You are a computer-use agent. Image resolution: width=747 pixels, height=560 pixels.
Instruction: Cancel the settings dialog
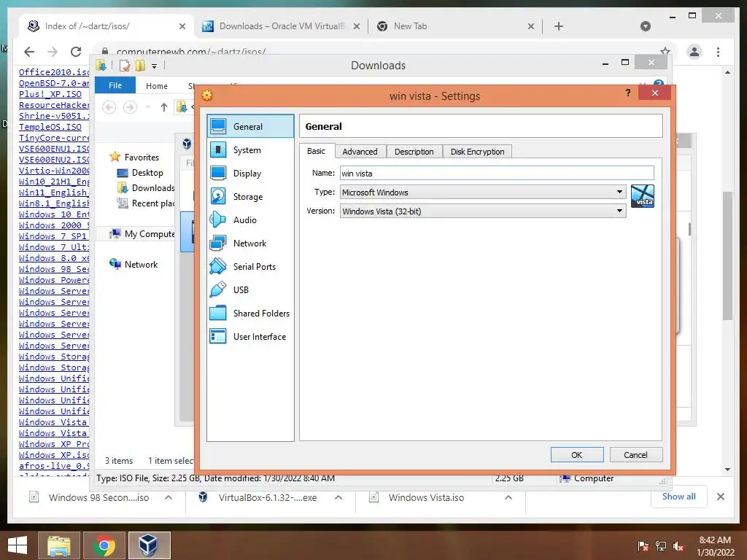(636, 455)
